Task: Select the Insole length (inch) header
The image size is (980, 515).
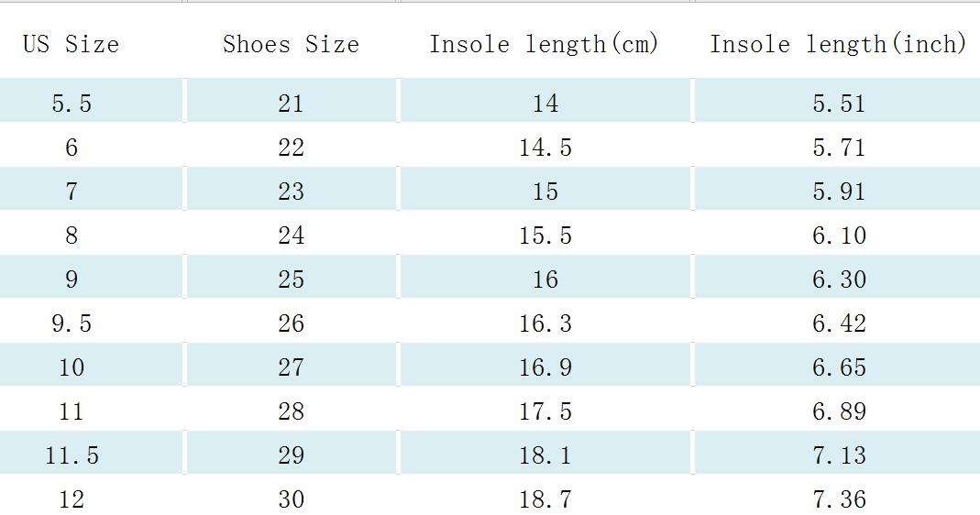Action: (838, 44)
